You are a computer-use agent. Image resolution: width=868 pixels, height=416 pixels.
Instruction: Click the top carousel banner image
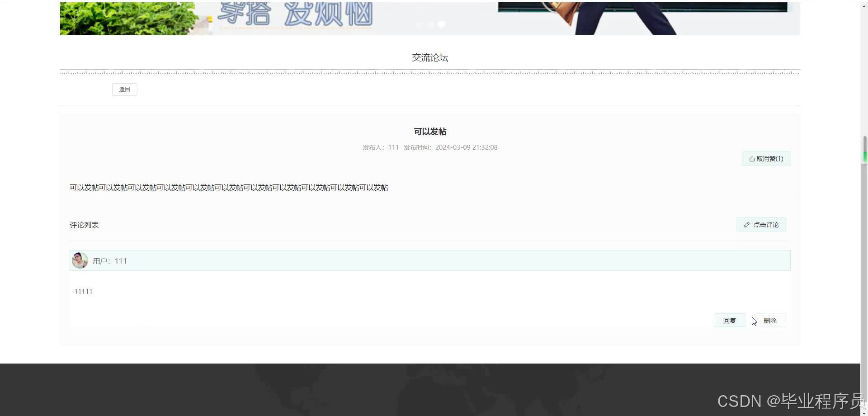click(430, 18)
